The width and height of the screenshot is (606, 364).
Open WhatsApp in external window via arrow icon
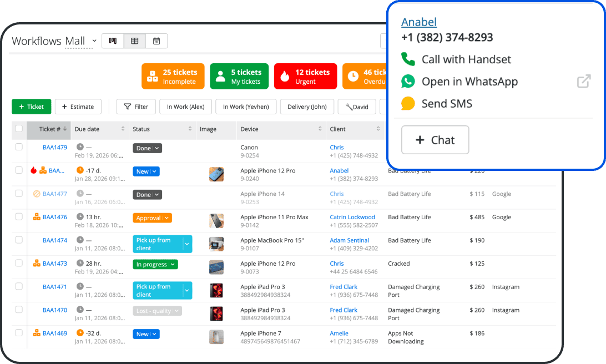(583, 81)
